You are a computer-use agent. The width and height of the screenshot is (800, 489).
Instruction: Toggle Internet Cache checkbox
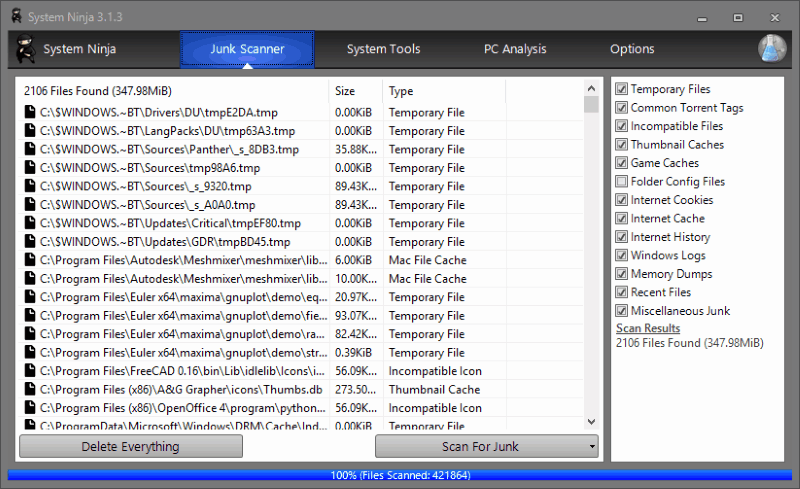click(x=621, y=218)
